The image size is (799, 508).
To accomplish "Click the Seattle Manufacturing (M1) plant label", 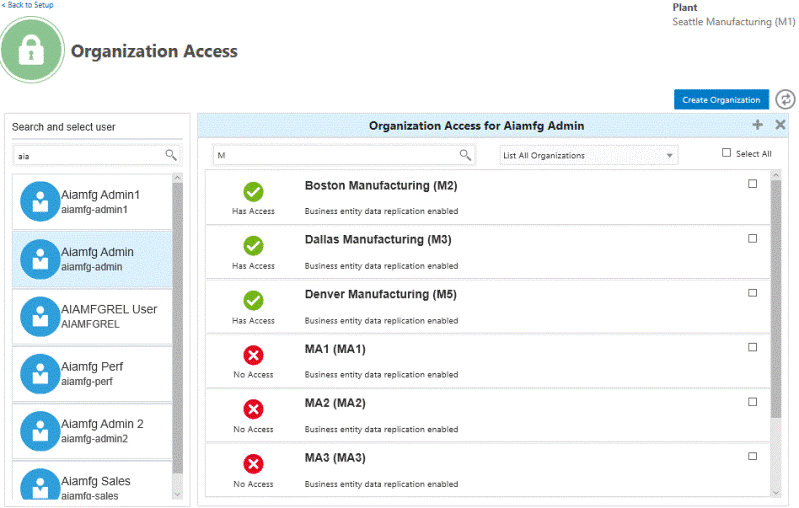I will pyautogui.click(x=733, y=22).
